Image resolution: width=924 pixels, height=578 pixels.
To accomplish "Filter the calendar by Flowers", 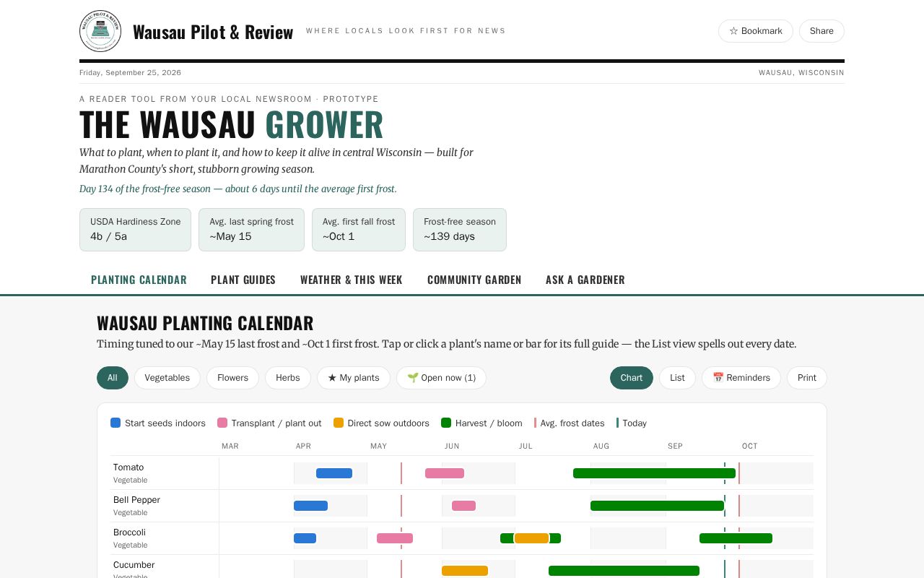I will point(232,378).
